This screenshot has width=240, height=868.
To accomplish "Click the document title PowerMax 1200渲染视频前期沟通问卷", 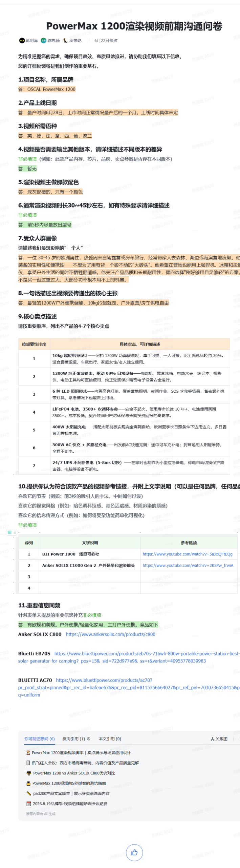I will coord(134,26).
